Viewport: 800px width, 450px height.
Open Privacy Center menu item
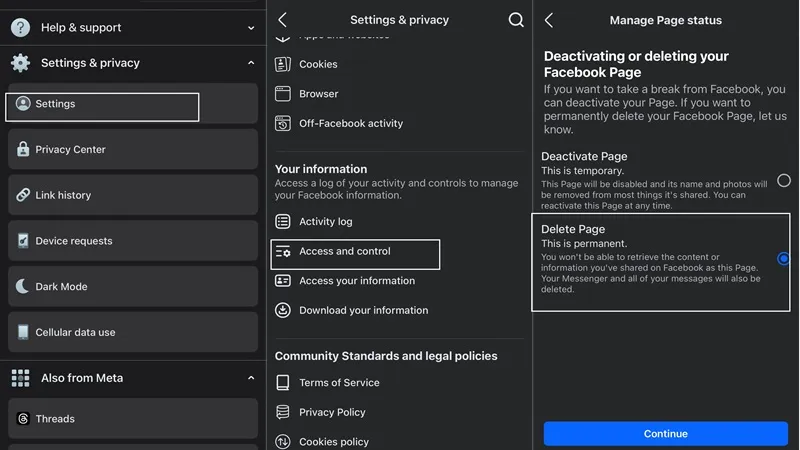(133, 149)
